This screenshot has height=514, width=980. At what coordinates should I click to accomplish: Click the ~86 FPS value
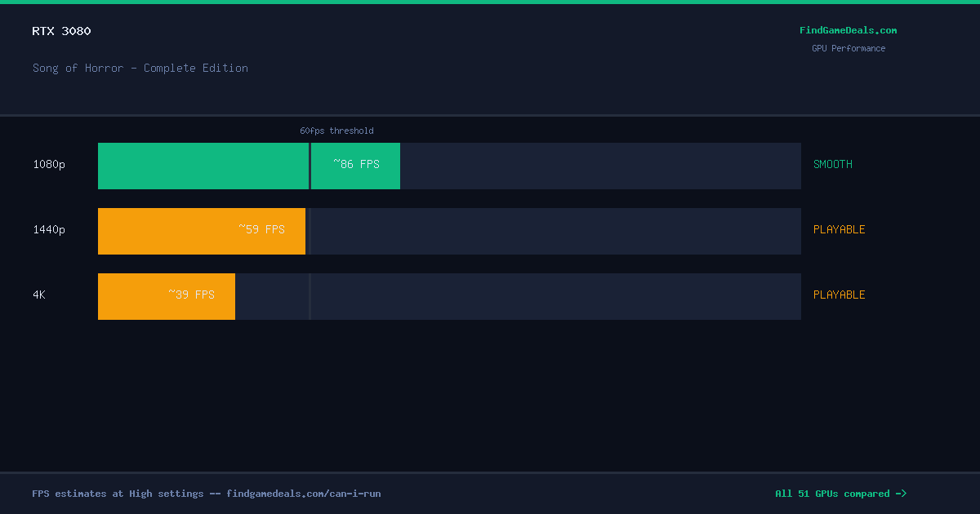(356, 164)
